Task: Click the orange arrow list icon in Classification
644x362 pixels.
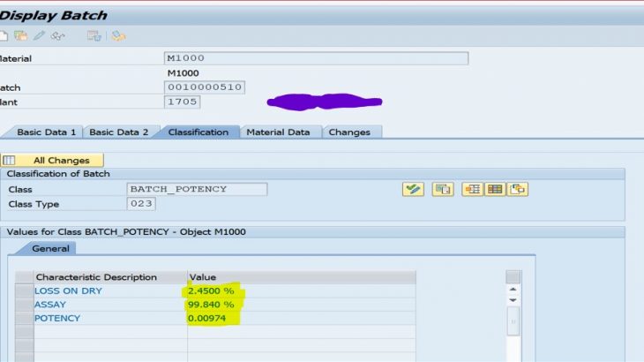Action: (472, 189)
